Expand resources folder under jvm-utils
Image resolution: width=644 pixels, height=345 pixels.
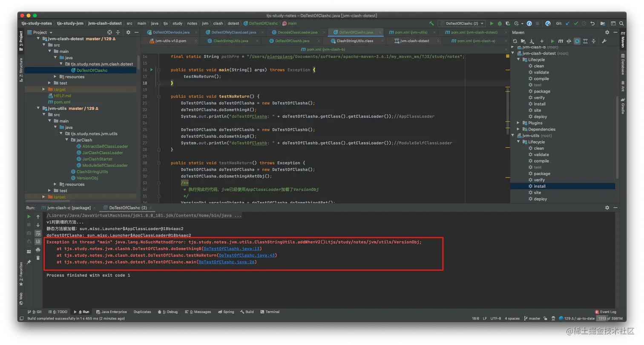[x=55, y=184]
